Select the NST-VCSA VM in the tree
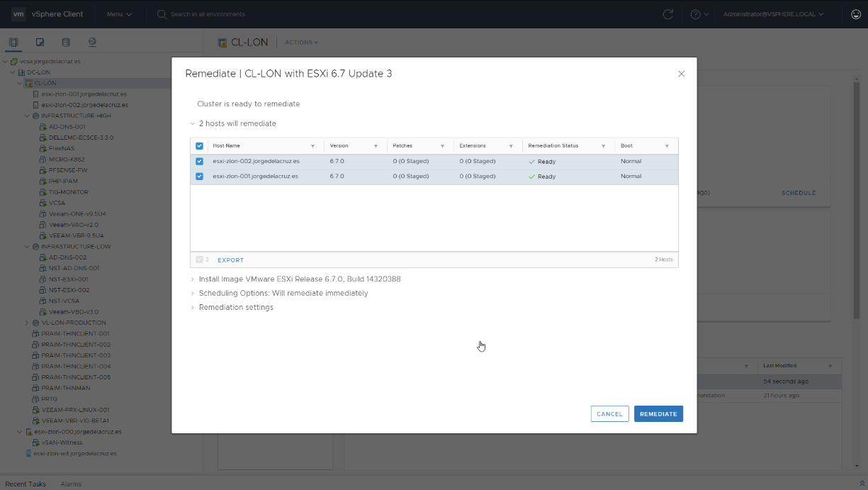Image resolution: width=868 pixels, height=490 pixels. [64, 301]
